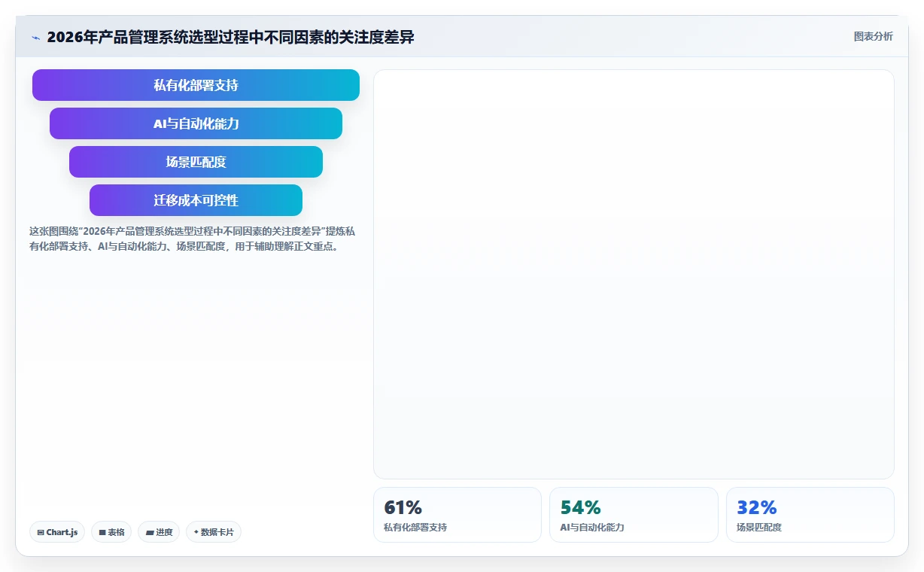Click the Chart.js tag chip

point(57,532)
